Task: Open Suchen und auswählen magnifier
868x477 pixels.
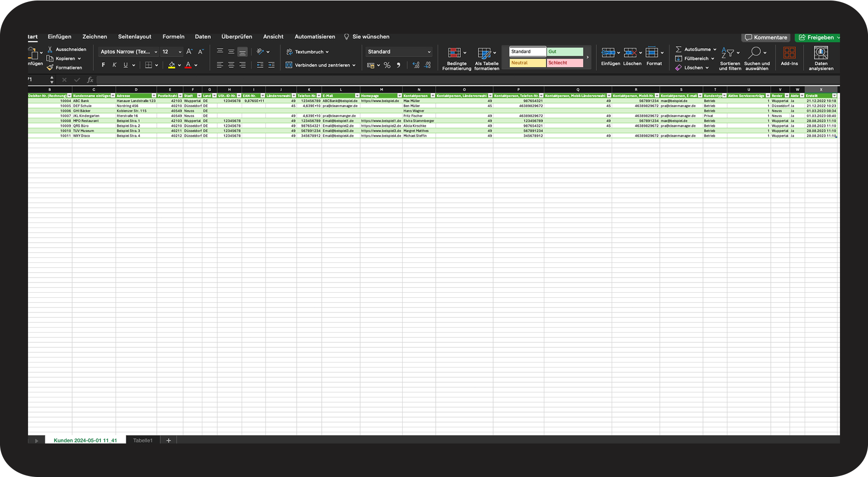Action: pos(756,59)
